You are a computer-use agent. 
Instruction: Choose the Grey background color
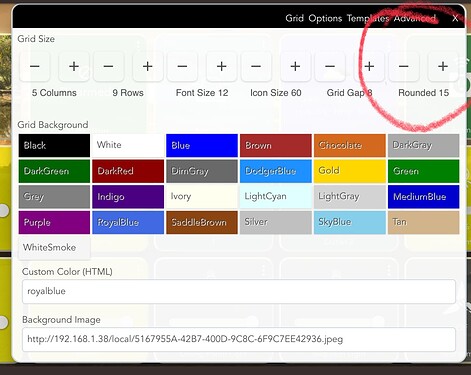54,197
